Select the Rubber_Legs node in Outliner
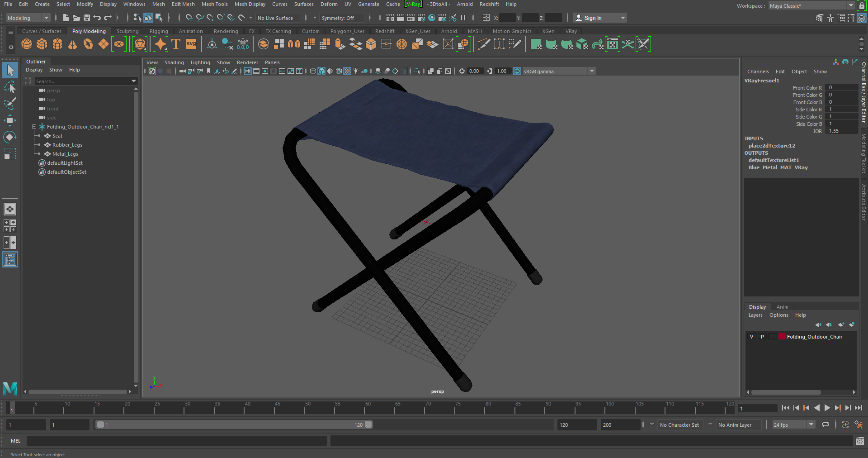868x458 pixels. [x=67, y=145]
